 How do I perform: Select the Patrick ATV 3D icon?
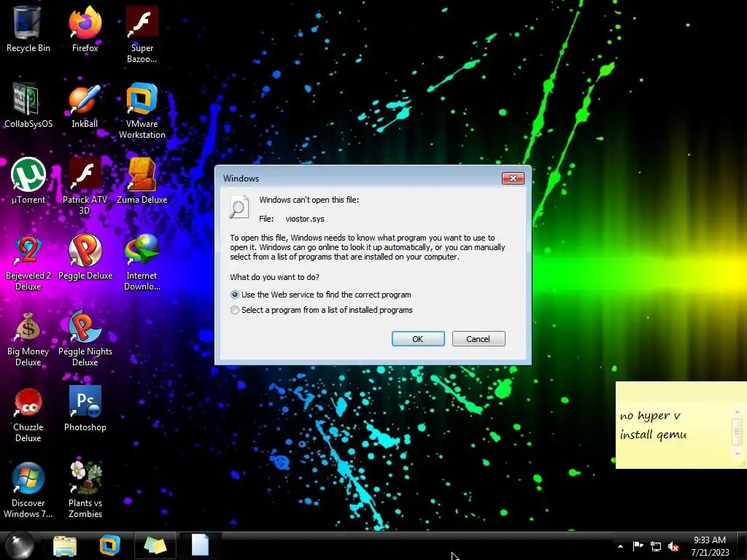(85, 186)
